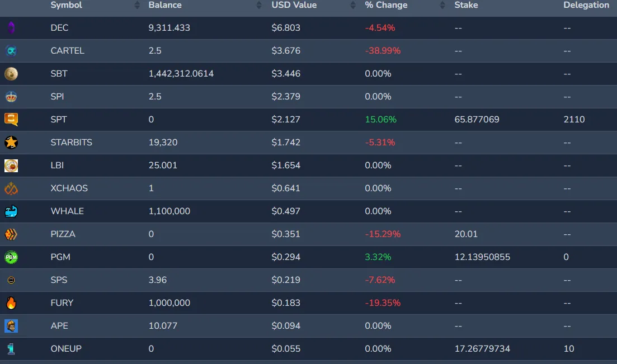This screenshot has height=364, width=617.
Task: Sort by USD Value column arrows
Action: tap(352, 5)
